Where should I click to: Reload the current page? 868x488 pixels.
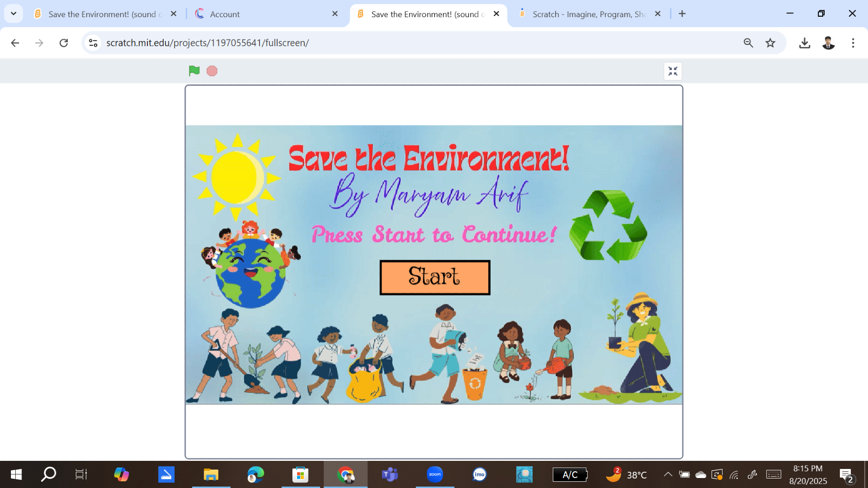coord(63,43)
